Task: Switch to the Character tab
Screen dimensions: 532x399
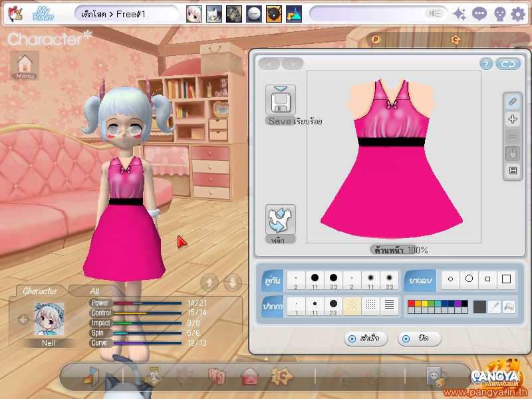Action: coord(40,291)
